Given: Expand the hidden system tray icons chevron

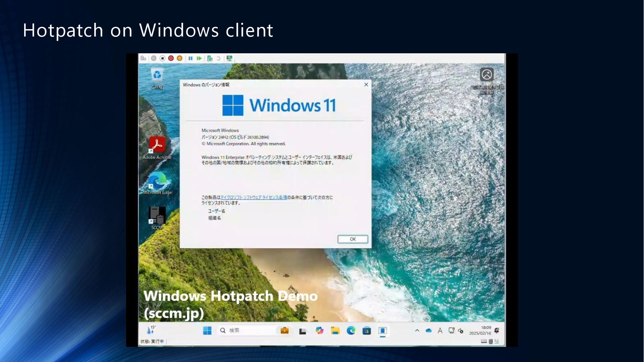Looking at the screenshot, I should [417, 330].
